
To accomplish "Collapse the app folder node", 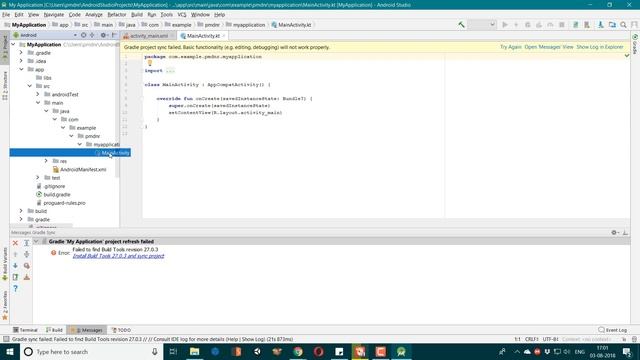I will tap(21, 69).
